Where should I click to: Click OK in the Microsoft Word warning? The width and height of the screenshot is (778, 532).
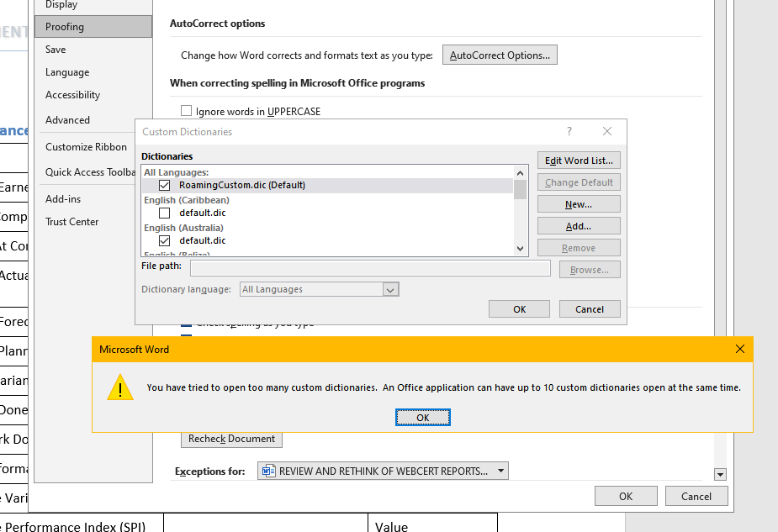pos(423,418)
